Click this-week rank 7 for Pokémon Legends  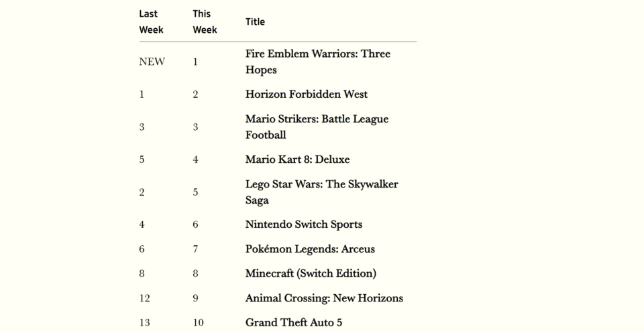[195, 249]
